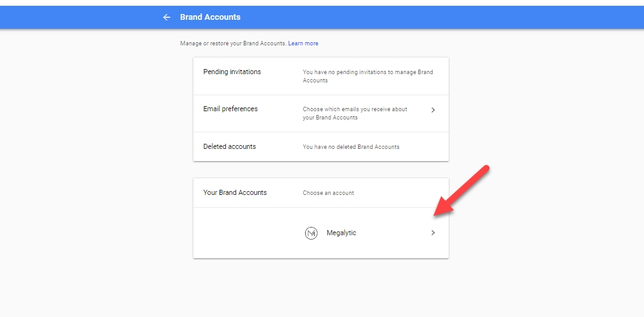Viewport: 644px width, 317px height.
Task: Click the Brand Accounts page title
Action: [210, 17]
